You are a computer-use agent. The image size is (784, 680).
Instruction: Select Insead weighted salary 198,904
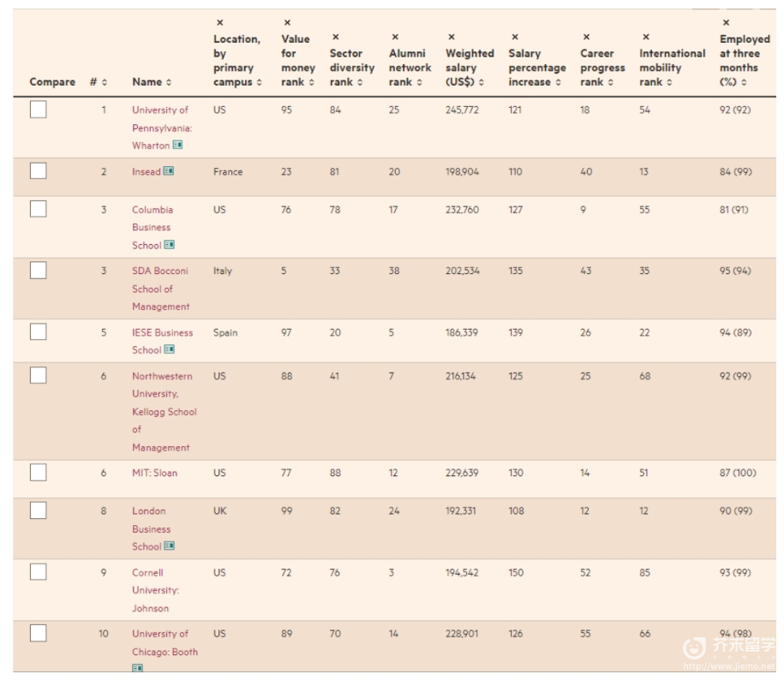462,172
